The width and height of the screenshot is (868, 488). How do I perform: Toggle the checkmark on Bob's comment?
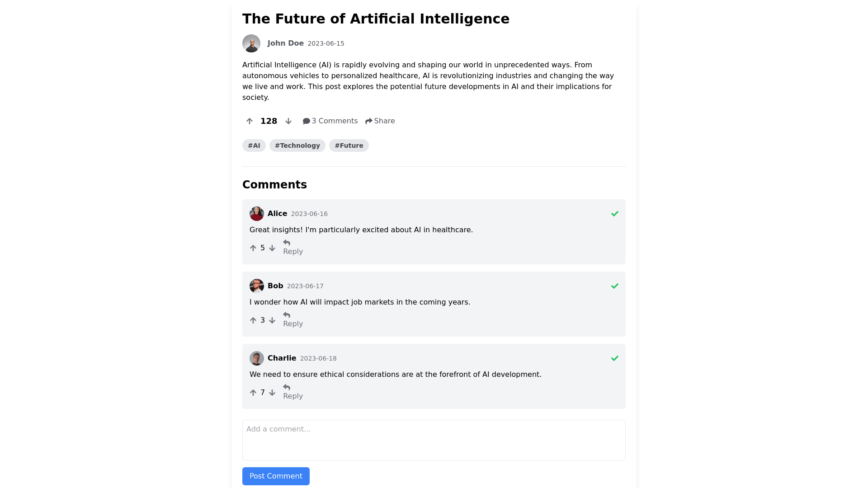[x=615, y=286]
